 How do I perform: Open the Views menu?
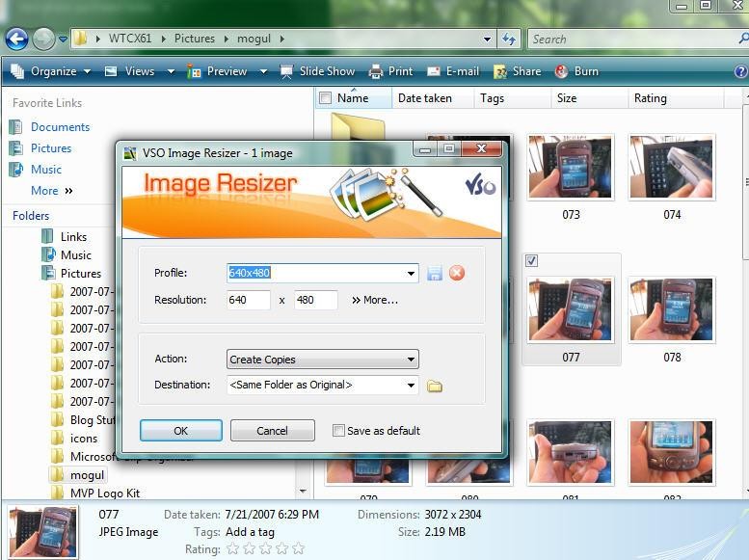[130, 71]
